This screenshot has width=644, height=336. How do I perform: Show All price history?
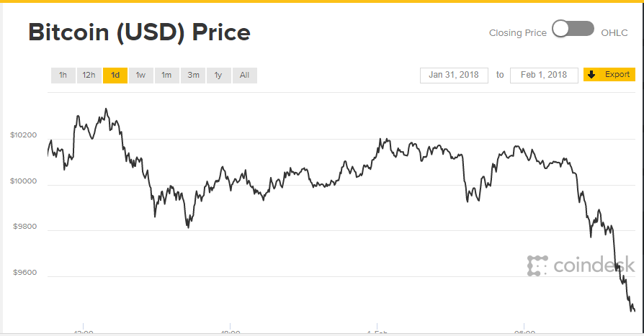click(245, 75)
